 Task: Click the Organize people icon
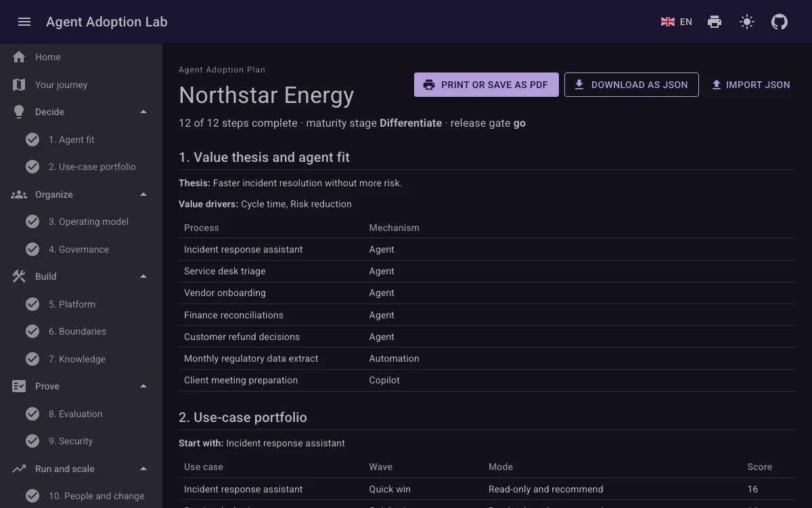(19, 194)
